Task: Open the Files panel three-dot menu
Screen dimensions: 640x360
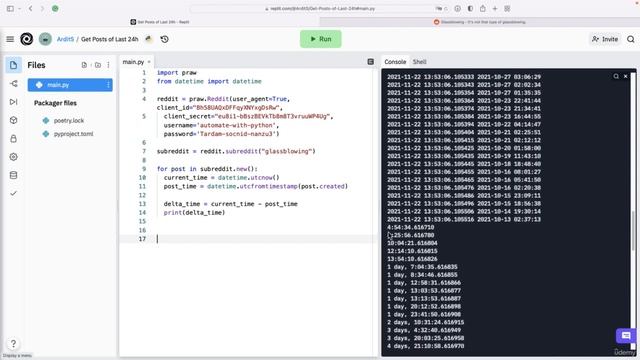Action: click(x=109, y=65)
